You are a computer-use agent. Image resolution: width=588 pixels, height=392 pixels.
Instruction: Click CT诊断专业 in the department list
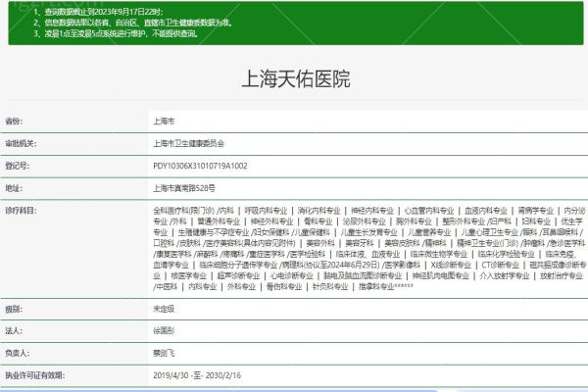tap(500, 265)
